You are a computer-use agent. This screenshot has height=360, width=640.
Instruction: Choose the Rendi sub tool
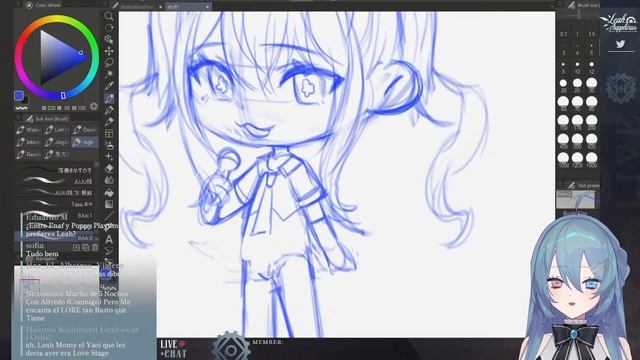pos(29,154)
